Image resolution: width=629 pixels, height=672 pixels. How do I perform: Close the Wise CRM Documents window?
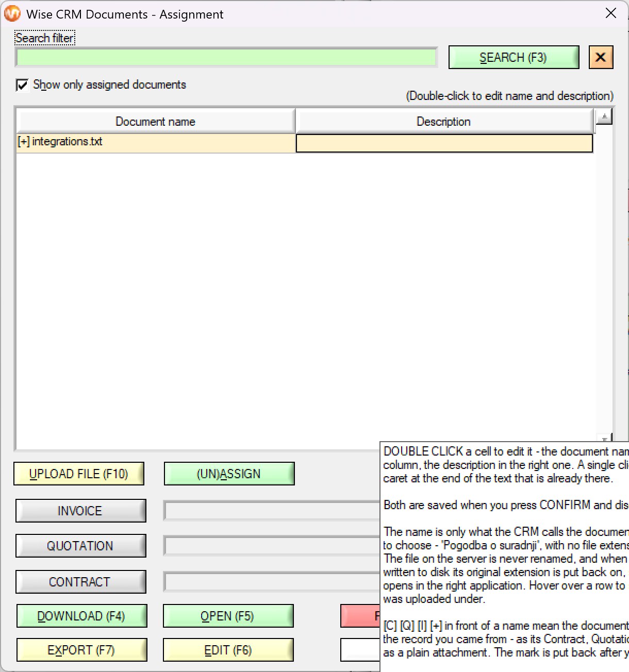click(x=611, y=13)
